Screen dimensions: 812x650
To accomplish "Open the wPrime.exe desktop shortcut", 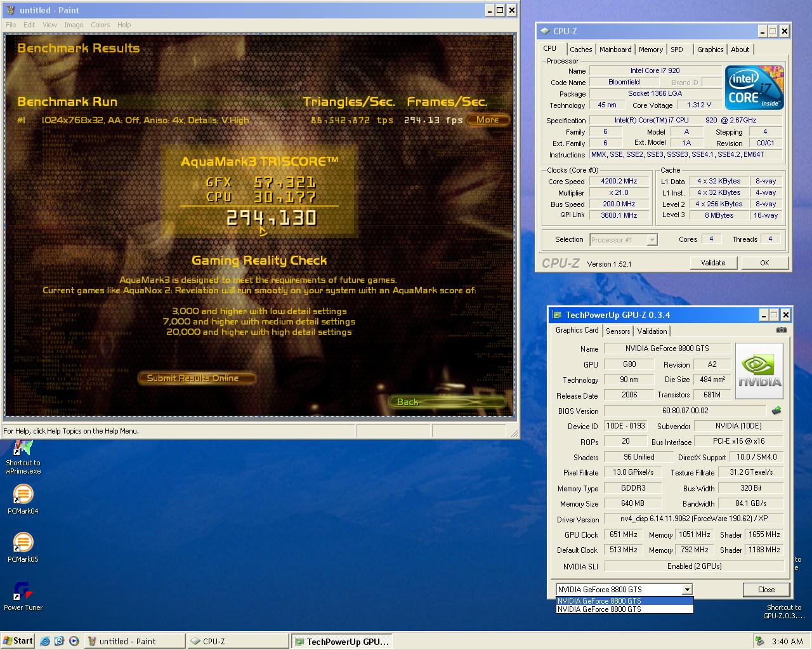I will (23, 456).
